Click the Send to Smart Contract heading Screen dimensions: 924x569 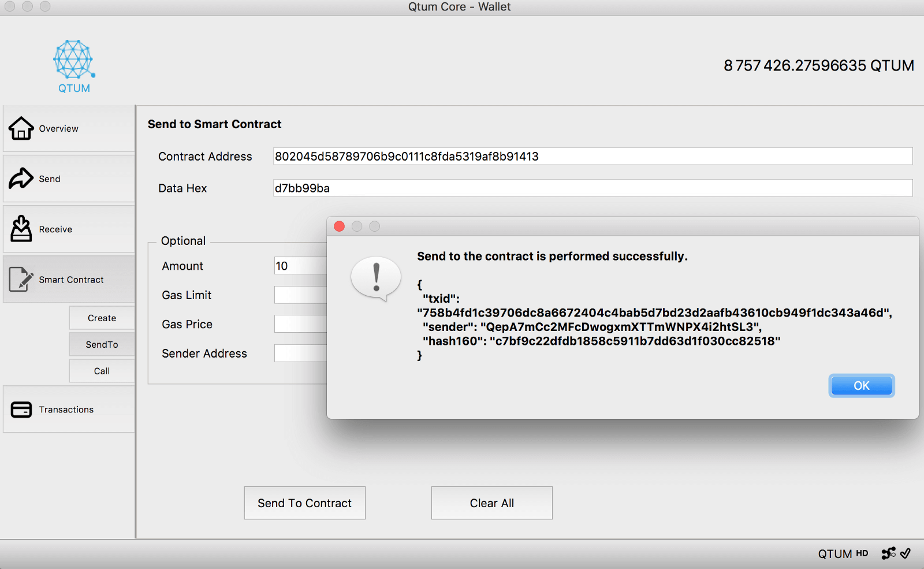(x=214, y=124)
